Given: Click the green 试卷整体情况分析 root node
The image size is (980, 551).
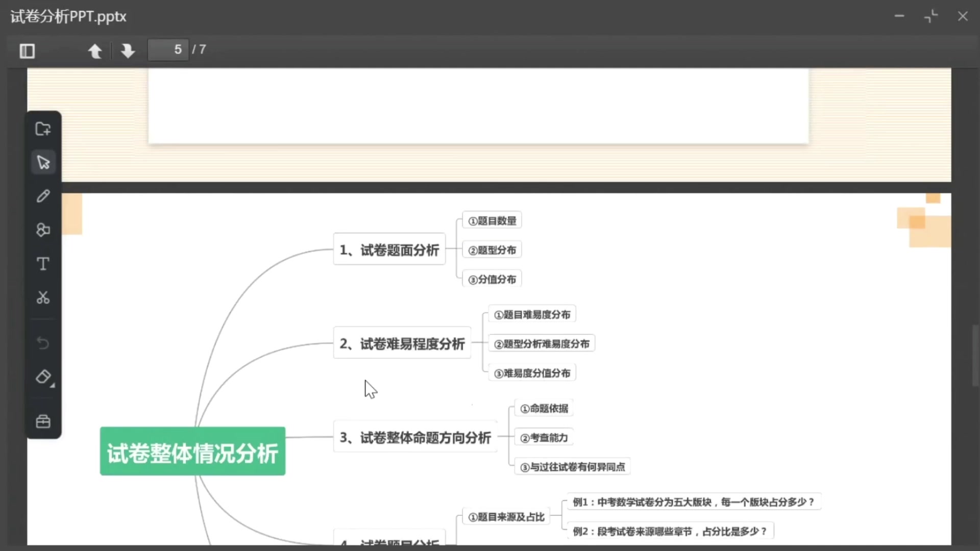Looking at the screenshot, I should point(192,452).
